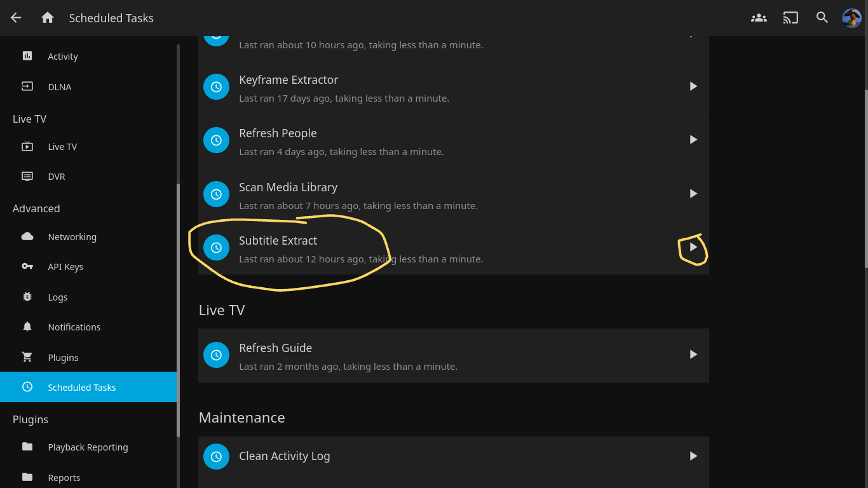This screenshot has height=488, width=868.
Task: Run the Subtitle Extract task
Action: pyautogui.click(x=693, y=247)
